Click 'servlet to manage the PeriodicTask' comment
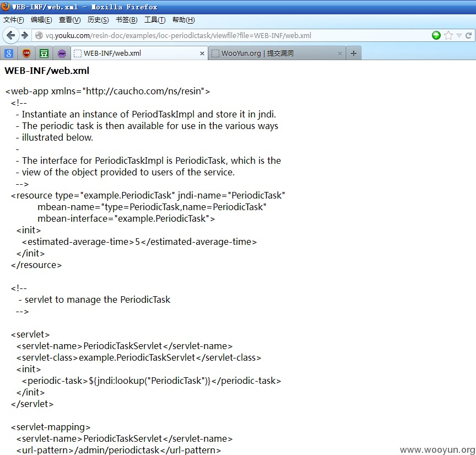Image resolution: width=476 pixels, height=455 pixels. click(94, 299)
